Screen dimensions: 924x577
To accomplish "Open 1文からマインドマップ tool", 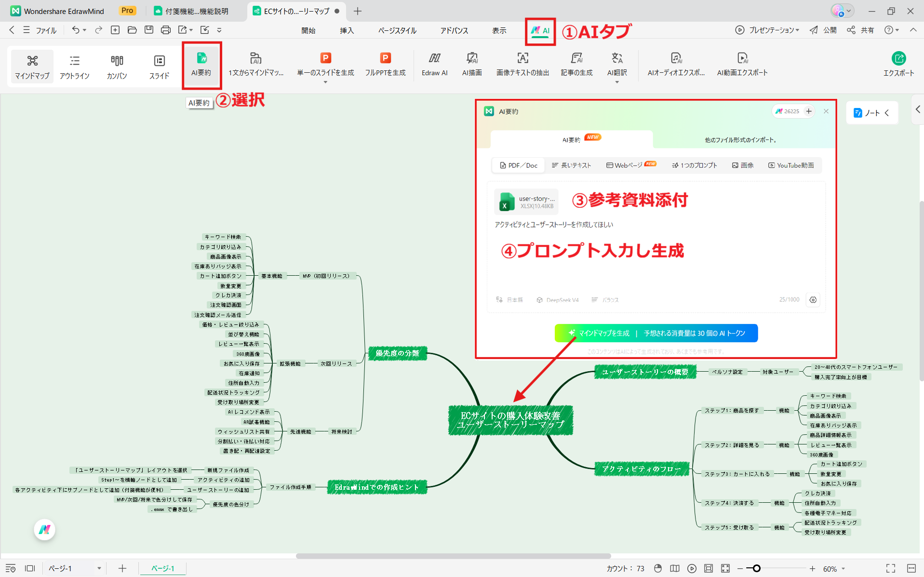I will click(256, 65).
